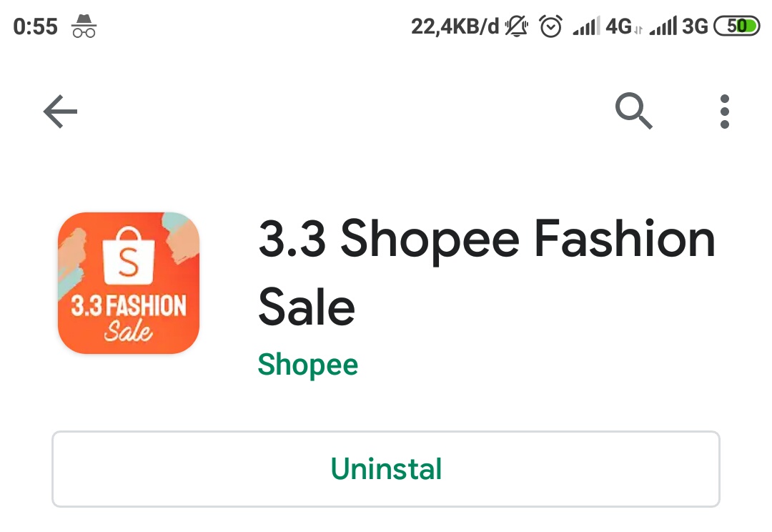The width and height of the screenshot is (772, 532).
Task: Open the Shopee developer page
Action: coord(308,365)
